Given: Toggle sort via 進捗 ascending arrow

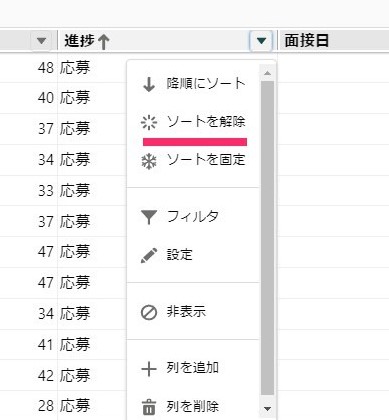Looking at the screenshot, I should click(x=104, y=42).
